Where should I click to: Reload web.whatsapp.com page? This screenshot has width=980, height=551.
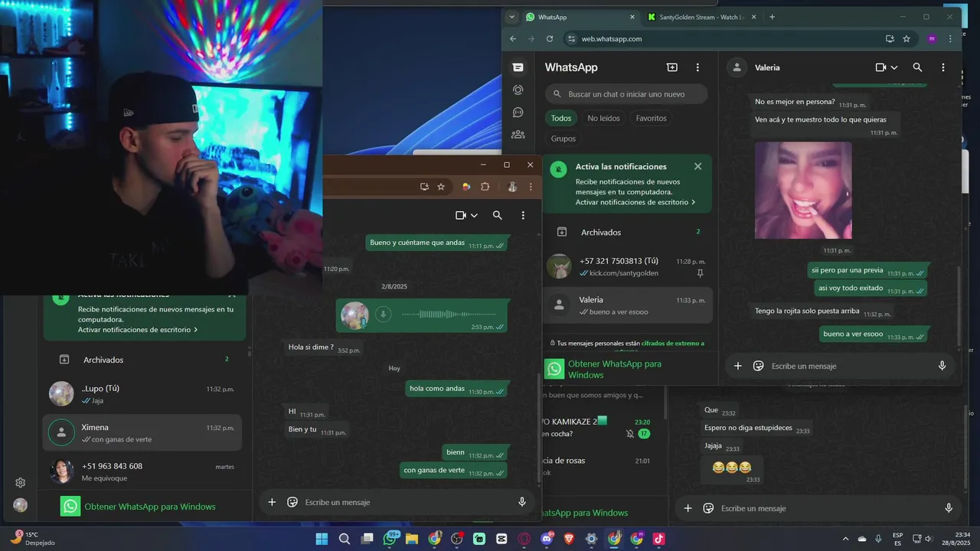[x=550, y=38]
